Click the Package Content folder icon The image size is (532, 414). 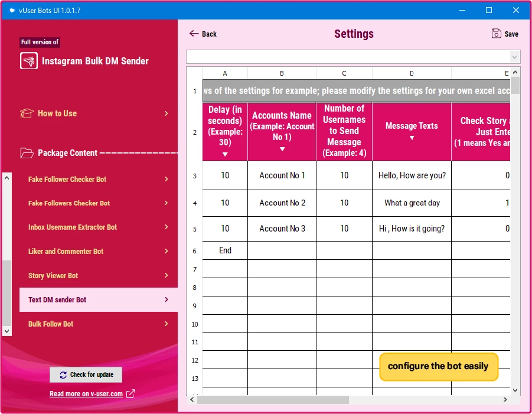[x=27, y=153]
